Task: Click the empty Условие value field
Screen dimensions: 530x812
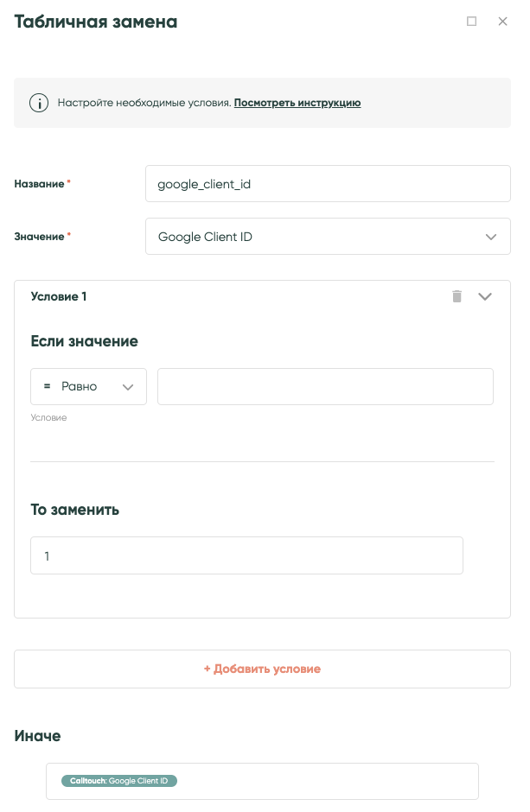Action: point(325,386)
